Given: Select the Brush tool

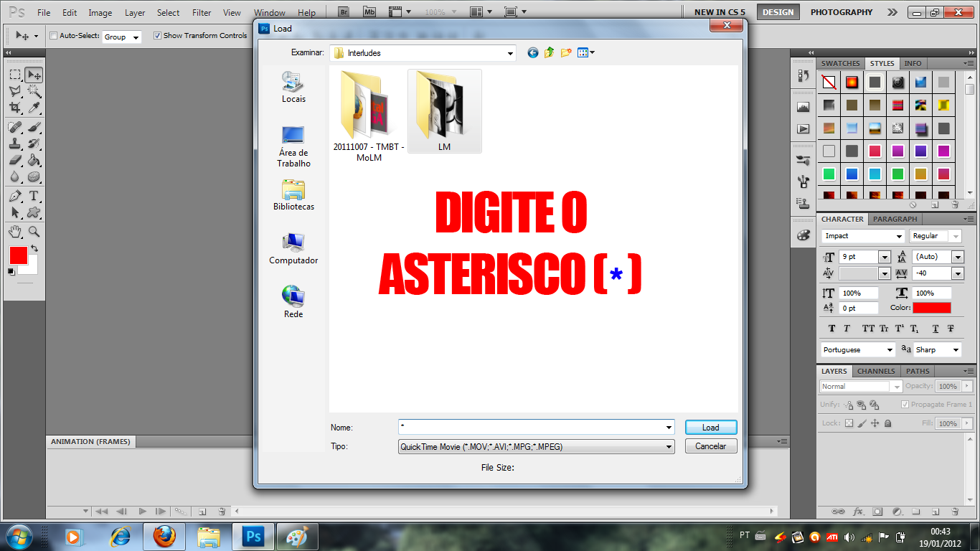Looking at the screenshot, I should 34,127.
